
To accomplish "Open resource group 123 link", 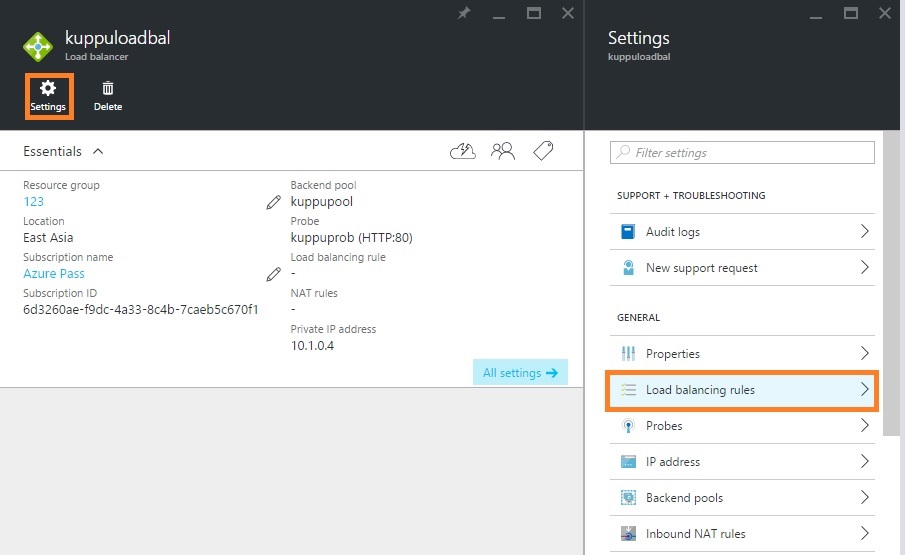I will click(x=34, y=202).
